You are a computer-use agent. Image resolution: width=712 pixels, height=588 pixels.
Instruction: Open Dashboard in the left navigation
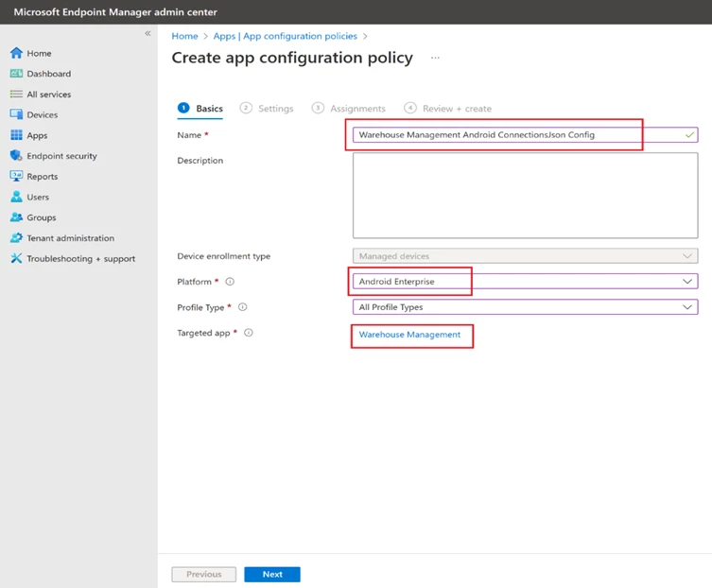[x=48, y=74]
